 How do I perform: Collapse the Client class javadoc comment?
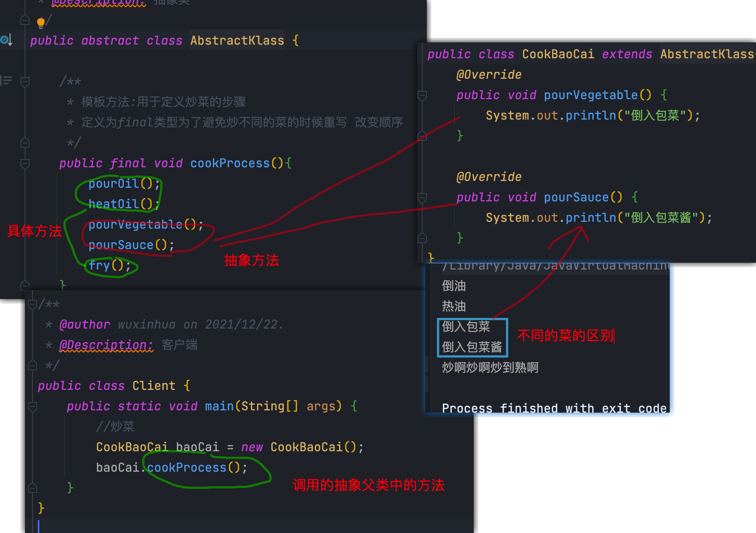click(x=33, y=304)
